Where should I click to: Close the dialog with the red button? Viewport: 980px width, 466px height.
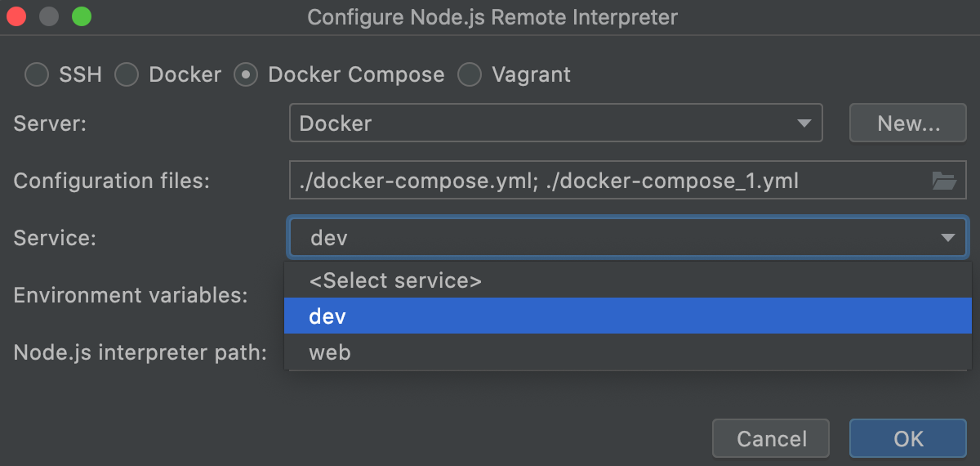[17, 16]
